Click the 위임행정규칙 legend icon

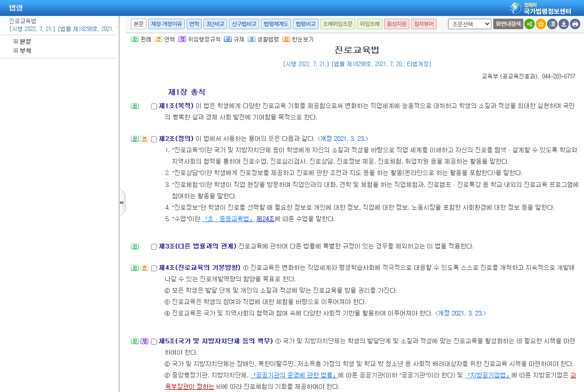pos(182,39)
